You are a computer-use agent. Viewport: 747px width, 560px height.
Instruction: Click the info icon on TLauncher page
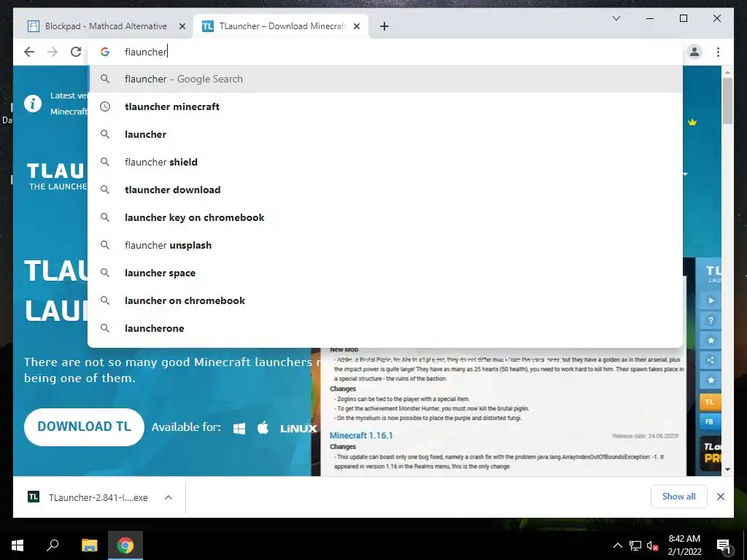coord(33,104)
